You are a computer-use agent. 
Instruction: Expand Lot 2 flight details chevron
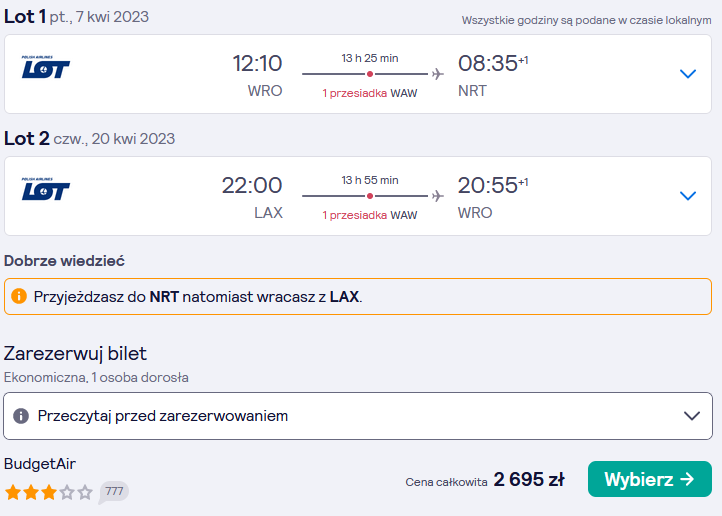[x=688, y=196]
